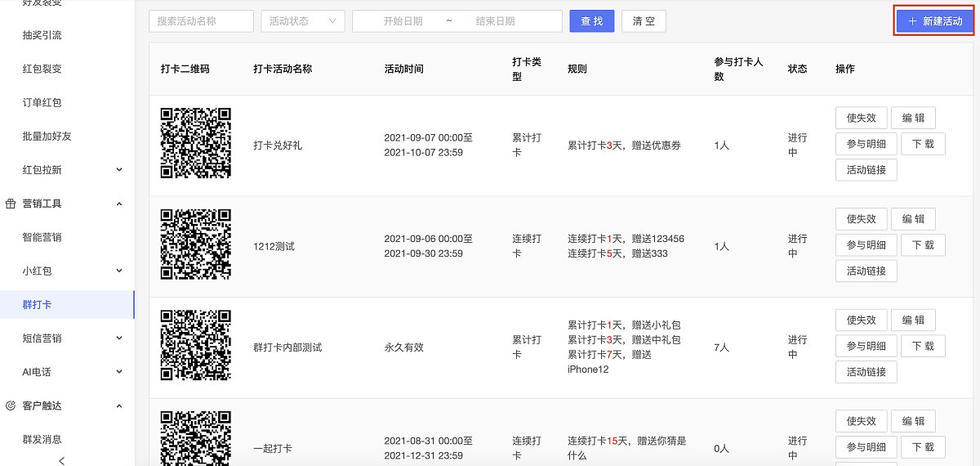Click 下载 for 打卡兑好礼 activity
The width and height of the screenshot is (980, 466).
pos(923,144)
